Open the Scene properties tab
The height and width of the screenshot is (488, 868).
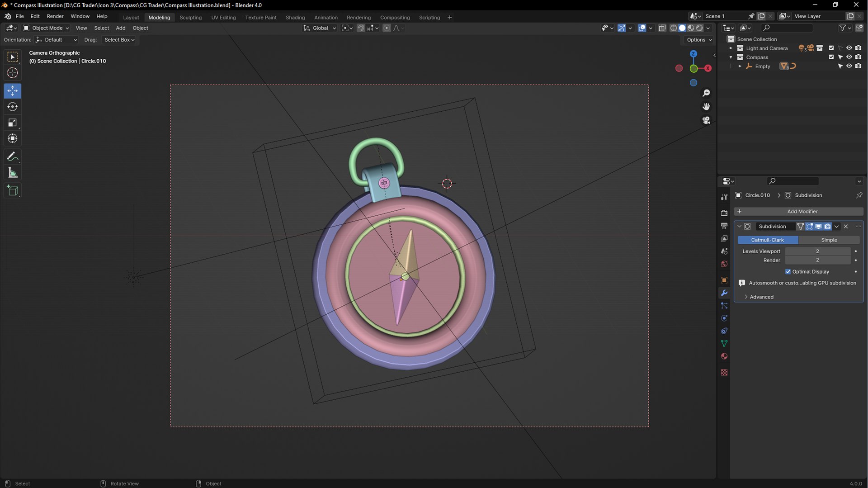[x=724, y=251]
